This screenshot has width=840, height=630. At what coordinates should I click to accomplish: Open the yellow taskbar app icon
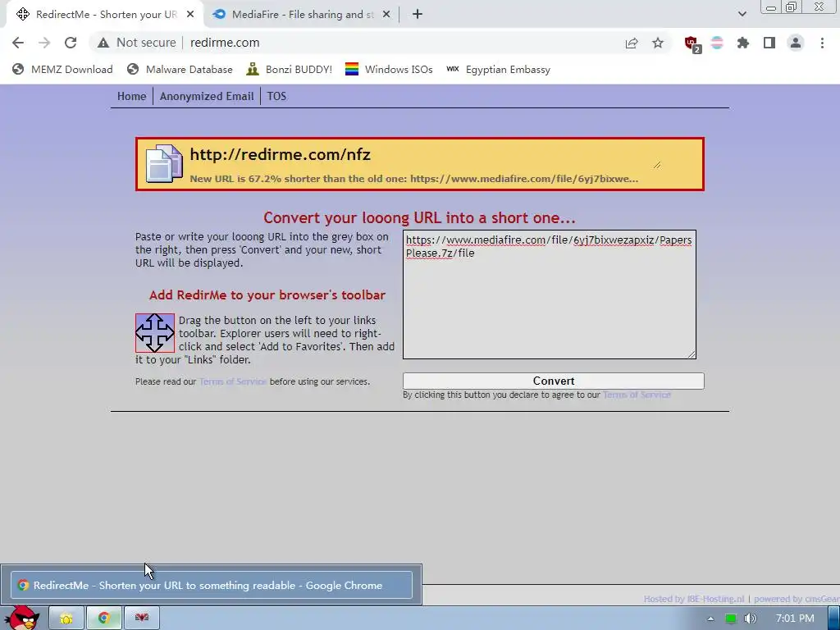tap(66, 619)
